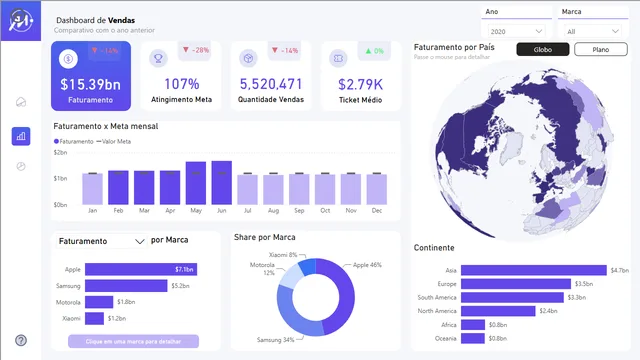Click the Xiaomi 8% donut segment
This screenshot has height=360, width=640.
click(x=307, y=267)
